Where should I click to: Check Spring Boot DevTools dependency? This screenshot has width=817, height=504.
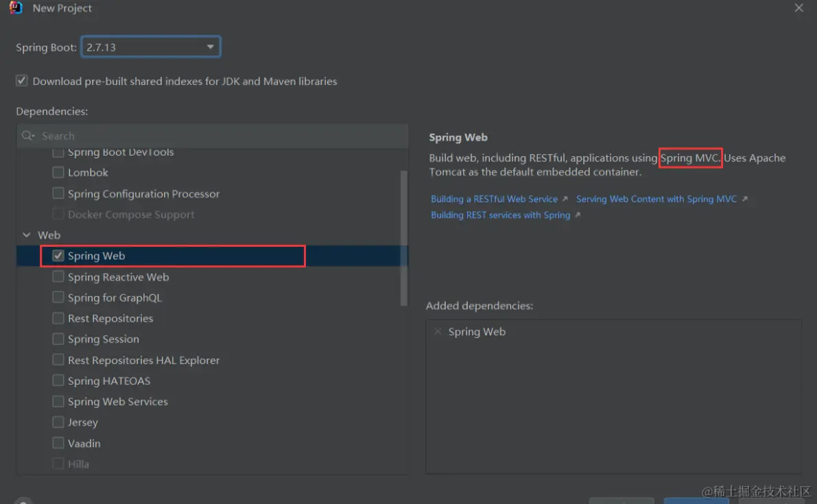click(58, 152)
